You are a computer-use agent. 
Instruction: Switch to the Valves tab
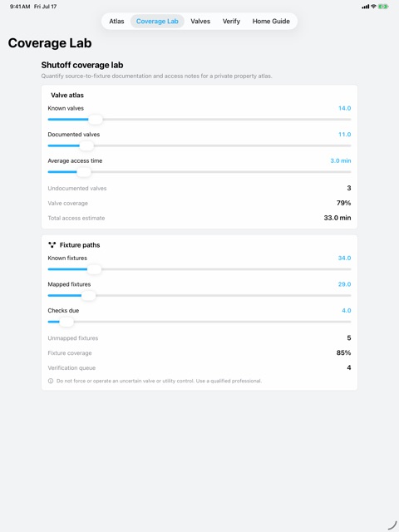(x=200, y=21)
